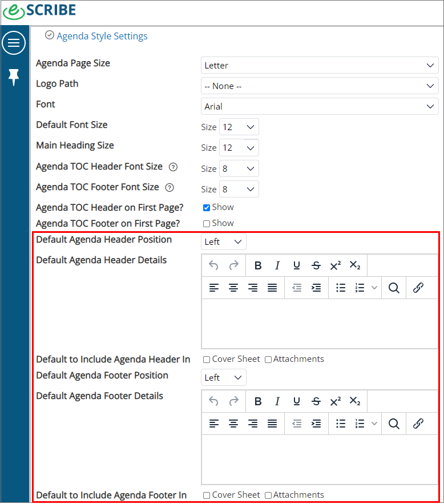
Task: Apply subscript in the Footer Details editor
Action: point(355,401)
